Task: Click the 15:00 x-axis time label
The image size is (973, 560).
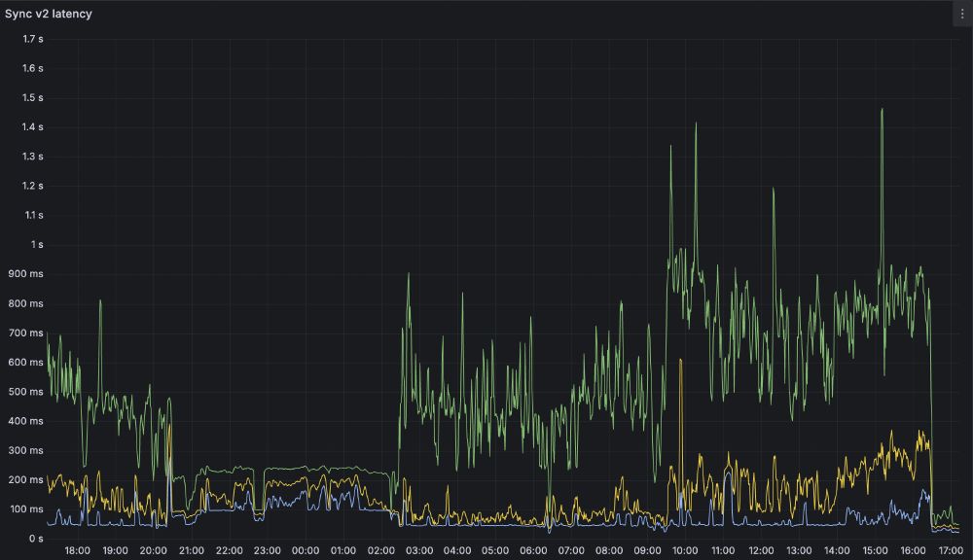Action: pos(876,550)
